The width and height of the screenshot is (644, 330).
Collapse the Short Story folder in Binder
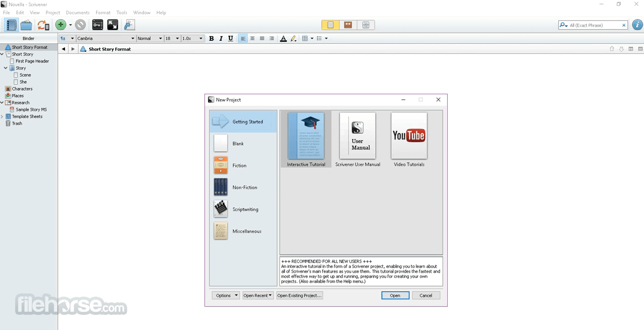[x=2, y=54]
